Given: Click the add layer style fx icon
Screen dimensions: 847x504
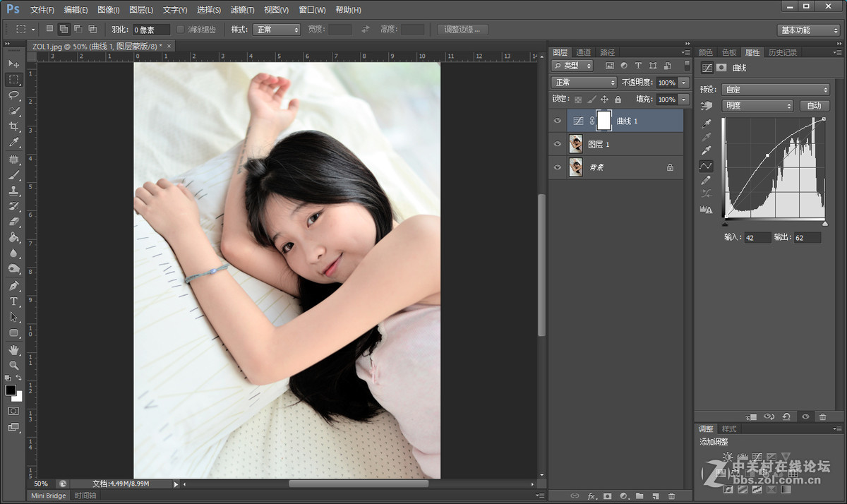Looking at the screenshot, I should click(x=591, y=496).
